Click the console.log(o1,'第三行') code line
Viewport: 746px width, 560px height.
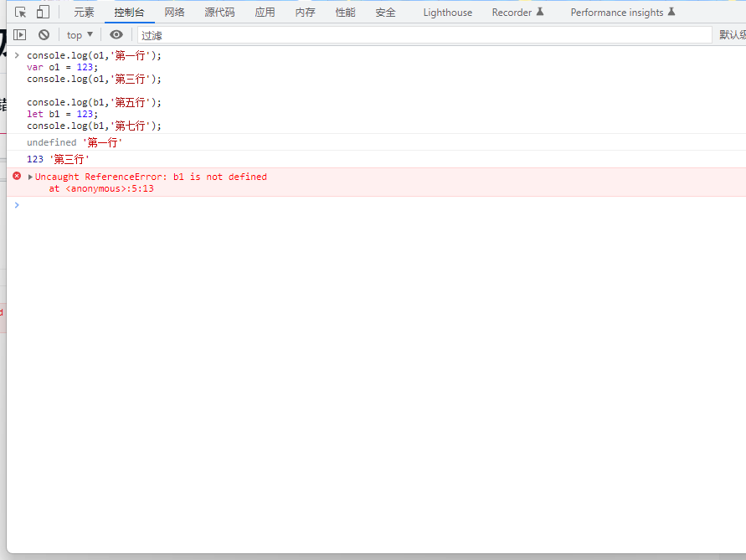95,79
